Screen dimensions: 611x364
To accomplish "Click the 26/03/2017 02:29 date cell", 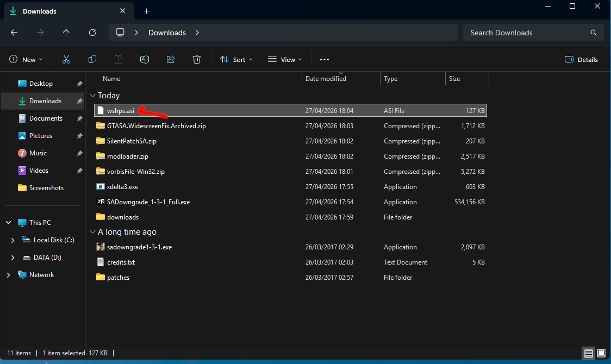I will pyautogui.click(x=329, y=247).
